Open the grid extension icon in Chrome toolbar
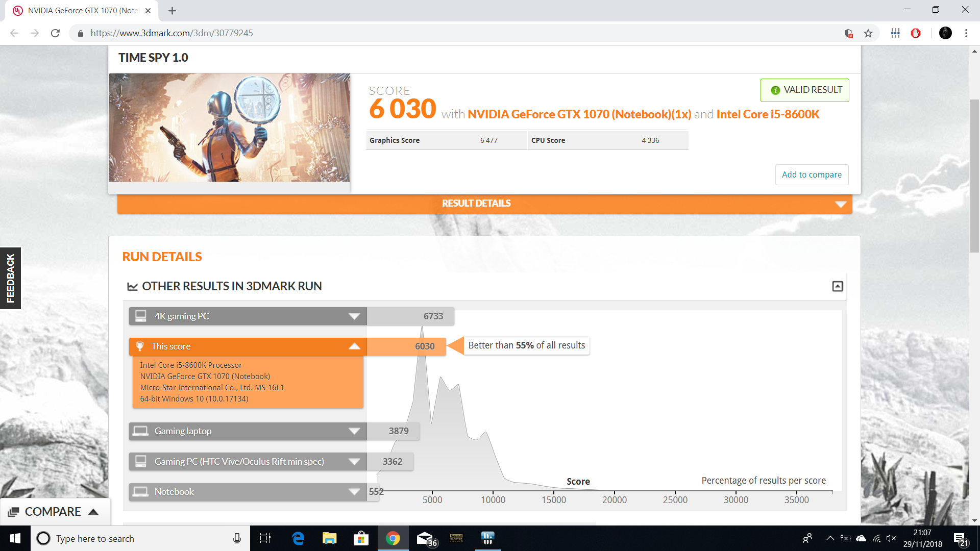The width and height of the screenshot is (980, 551). 895,33
